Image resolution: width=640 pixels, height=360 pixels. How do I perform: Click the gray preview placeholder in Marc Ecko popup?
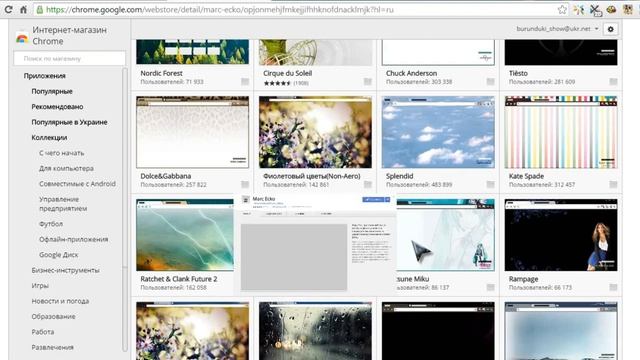294,257
